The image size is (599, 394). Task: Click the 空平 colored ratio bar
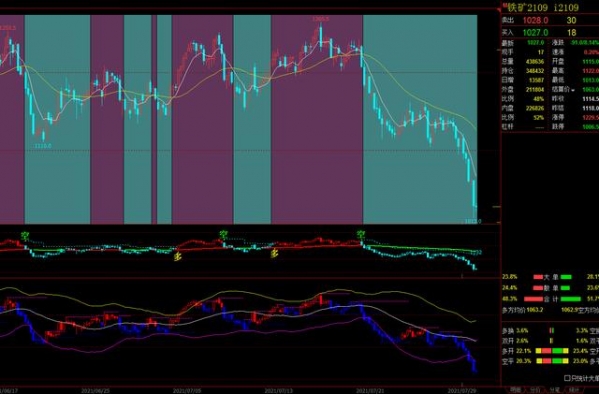(x=552, y=361)
